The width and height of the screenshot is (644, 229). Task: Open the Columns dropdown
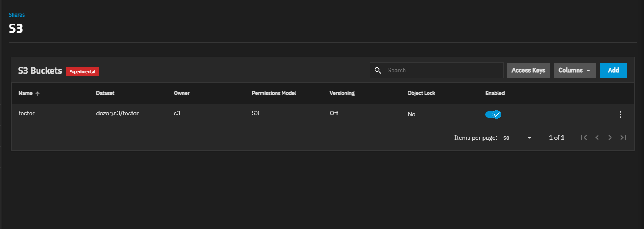click(x=574, y=71)
